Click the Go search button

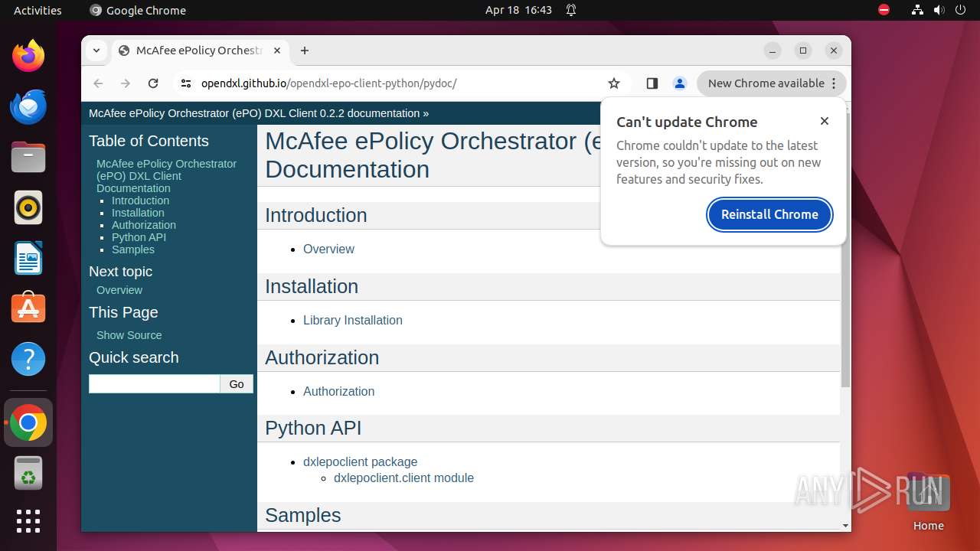coord(237,384)
